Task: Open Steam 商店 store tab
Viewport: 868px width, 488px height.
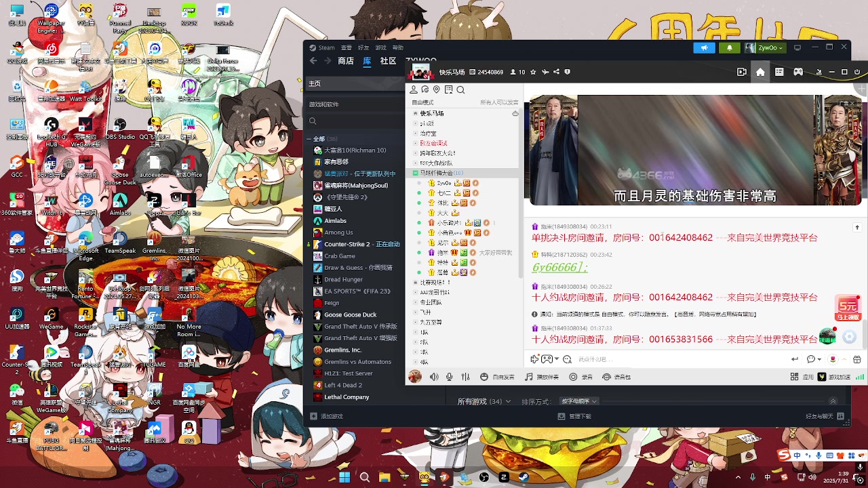Action: click(x=346, y=61)
